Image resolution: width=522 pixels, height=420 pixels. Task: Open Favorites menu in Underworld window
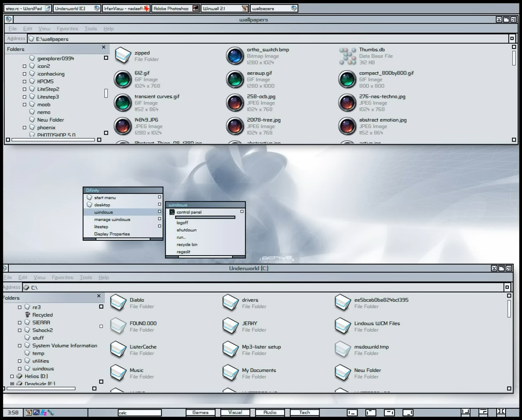62,277
